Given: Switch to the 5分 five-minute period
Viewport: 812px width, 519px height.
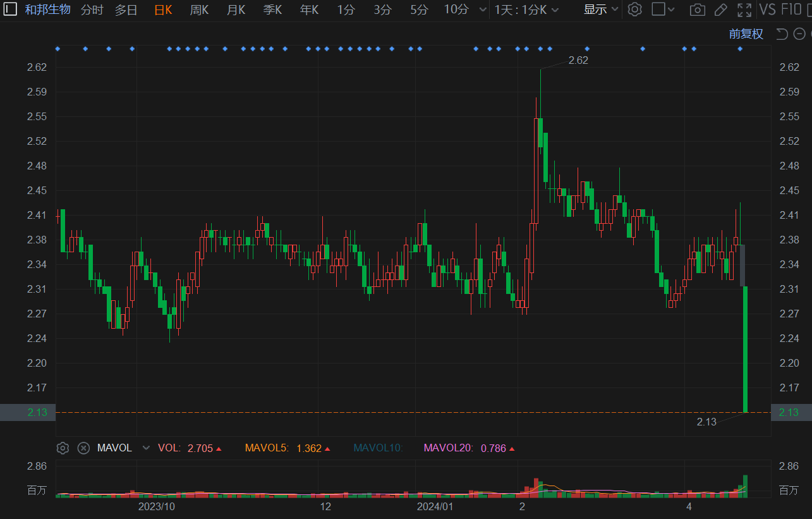Looking at the screenshot, I should pos(419,9).
